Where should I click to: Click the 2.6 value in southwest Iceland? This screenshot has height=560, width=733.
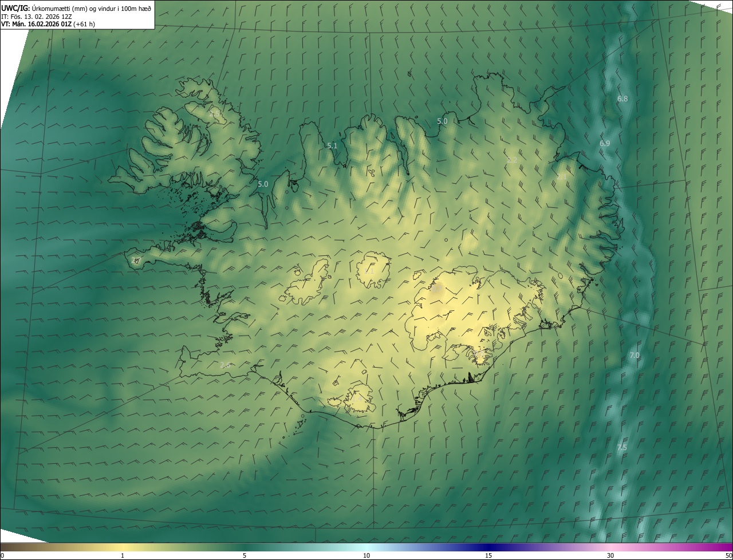pos(225,365)
